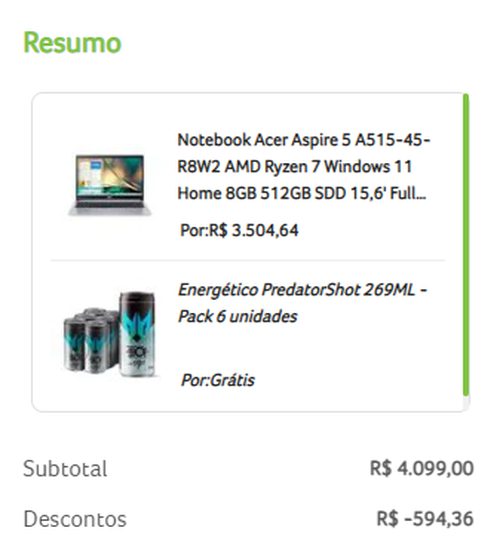Click the subtotal amount R$ 4.099,00

pyautogui.click(x=422, y=469)
